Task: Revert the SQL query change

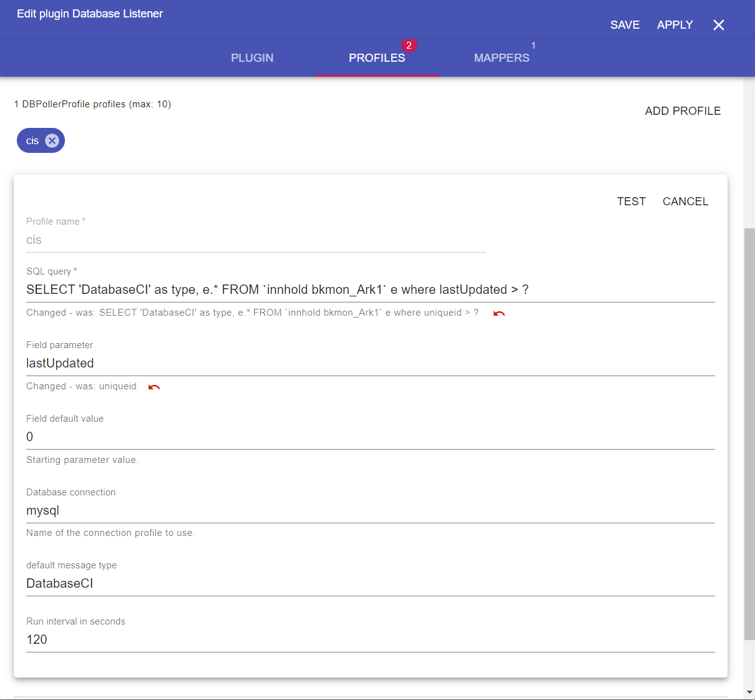Action: 499,313
